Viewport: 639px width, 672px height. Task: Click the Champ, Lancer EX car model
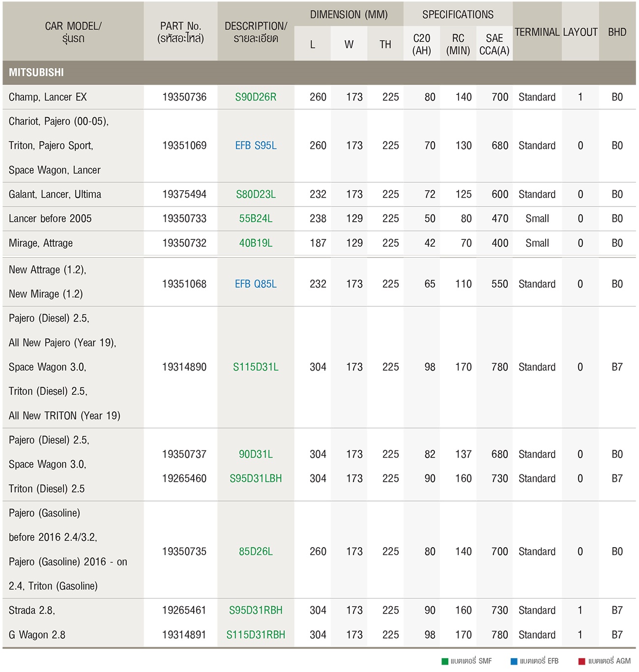point(48,97)
